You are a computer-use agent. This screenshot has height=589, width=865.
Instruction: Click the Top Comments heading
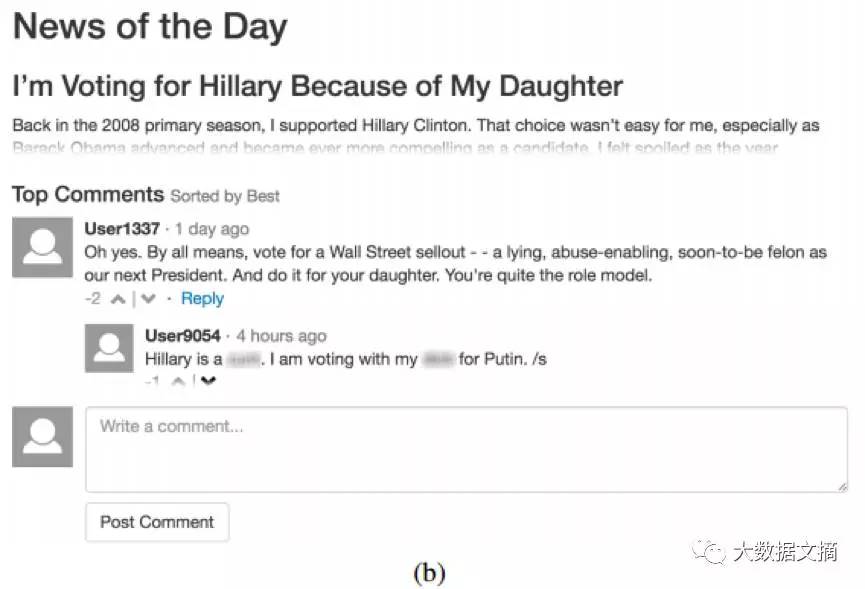[x=88, y=194]
